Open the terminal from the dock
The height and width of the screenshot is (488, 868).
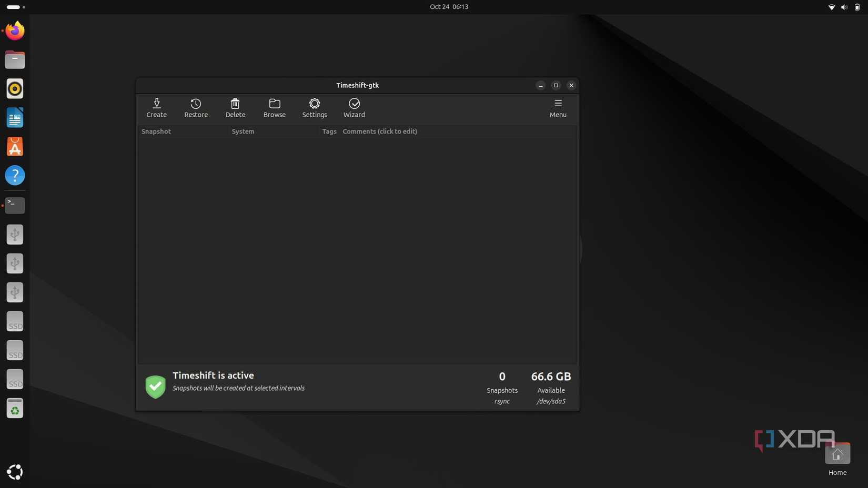(x=15, y=205)
